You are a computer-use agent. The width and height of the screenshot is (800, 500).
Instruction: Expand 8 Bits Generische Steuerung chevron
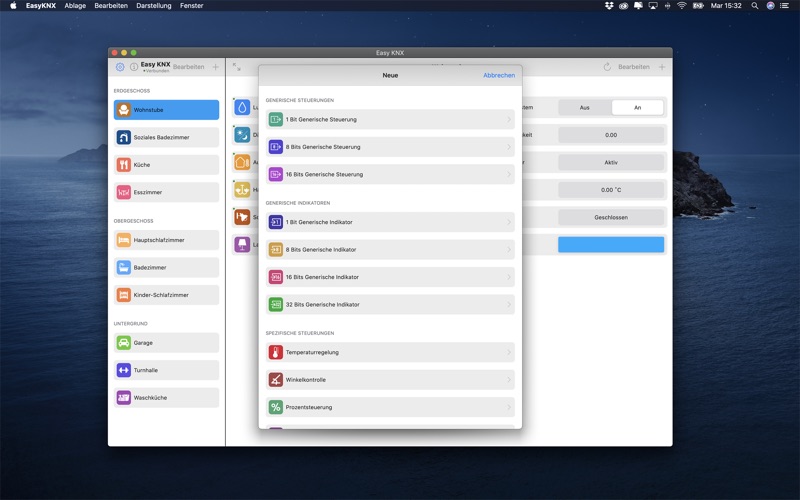point(509,147)
